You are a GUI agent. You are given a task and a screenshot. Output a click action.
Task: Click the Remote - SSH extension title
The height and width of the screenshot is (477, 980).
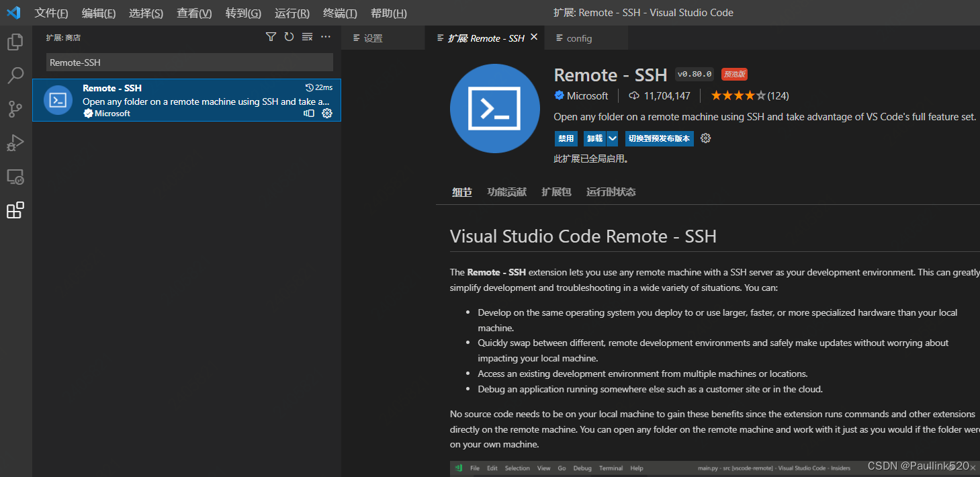coord(611,75)
